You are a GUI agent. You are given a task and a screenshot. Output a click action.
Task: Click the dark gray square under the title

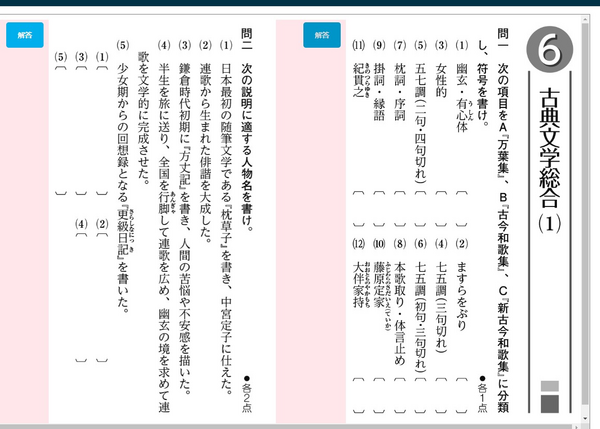(550, 404)
